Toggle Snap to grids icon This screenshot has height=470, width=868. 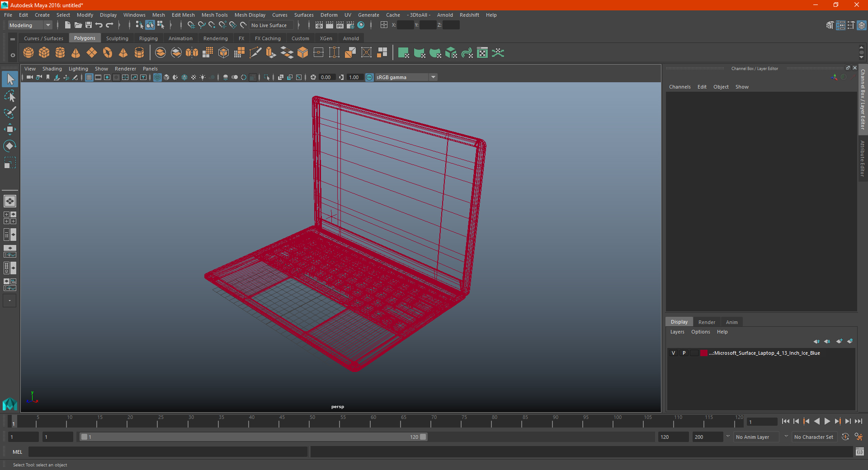pos(191,25)
